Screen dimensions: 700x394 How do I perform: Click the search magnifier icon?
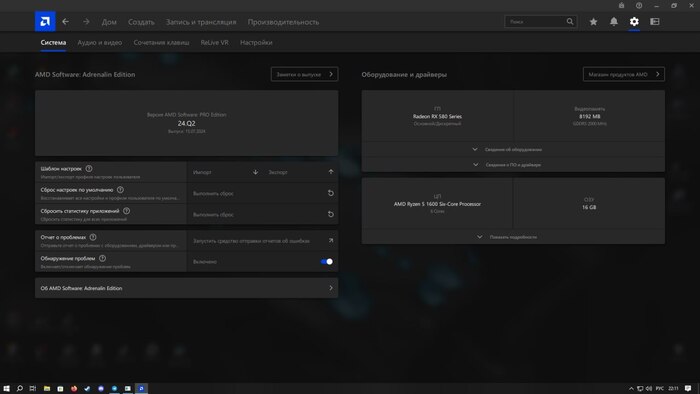click(x=570, y=21)
